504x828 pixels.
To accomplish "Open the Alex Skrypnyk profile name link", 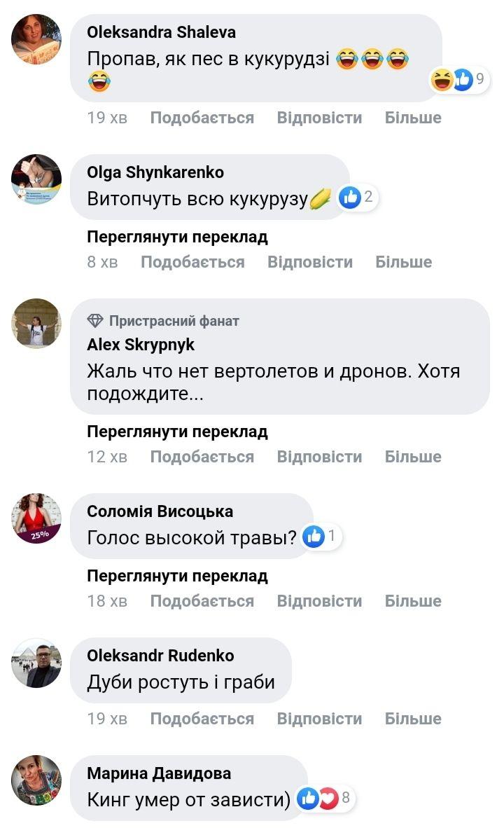I will (141, 345).
